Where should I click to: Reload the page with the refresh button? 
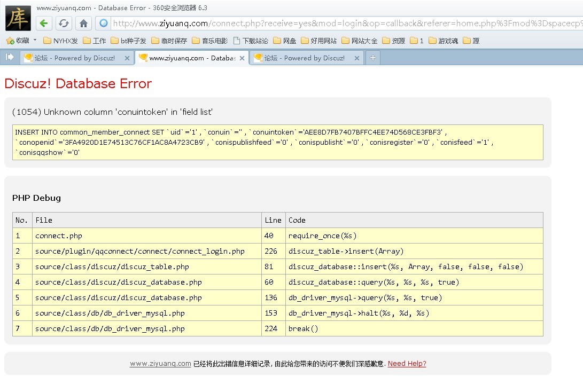point(64,23)
